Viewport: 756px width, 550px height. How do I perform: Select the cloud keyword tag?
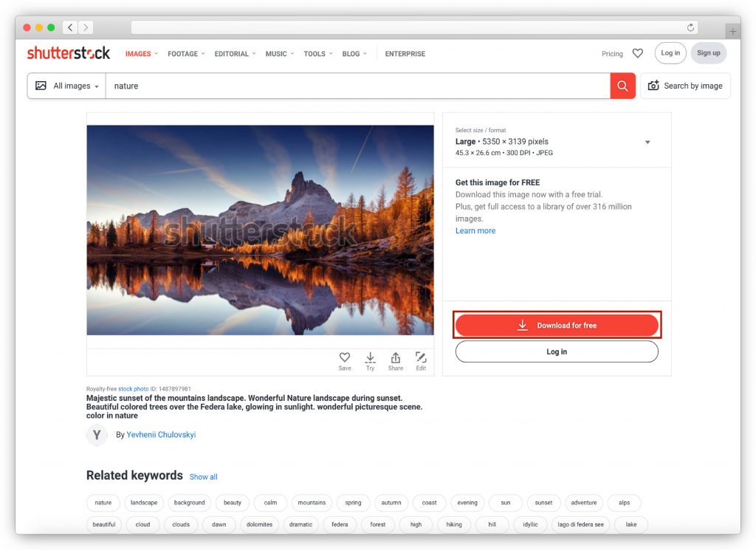pyautogui.click(x=142, y=524)
